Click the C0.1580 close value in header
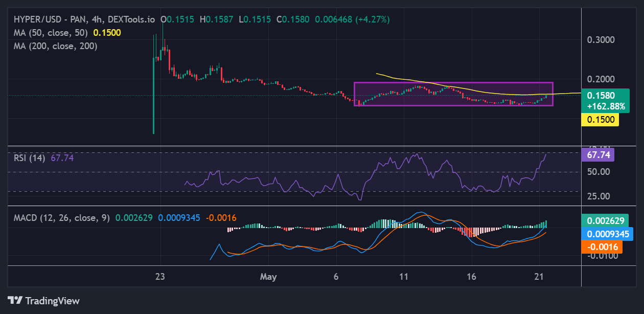Screen dimensions: 644x314 coord(292,19)
